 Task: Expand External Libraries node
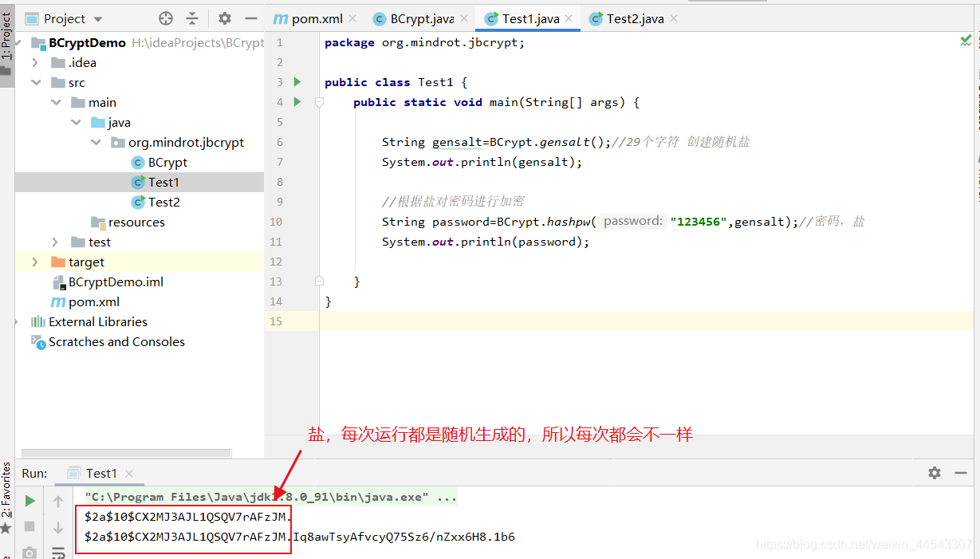[18, 321]
